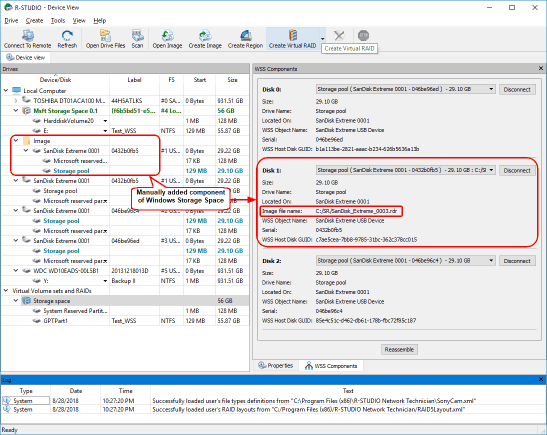Collapse the Virtual Volume sets and RAIDs node
The image size is (547, 435).
6,291
